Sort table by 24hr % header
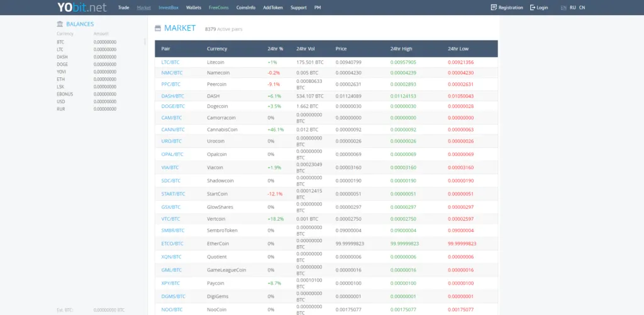 tap(275, 48)
